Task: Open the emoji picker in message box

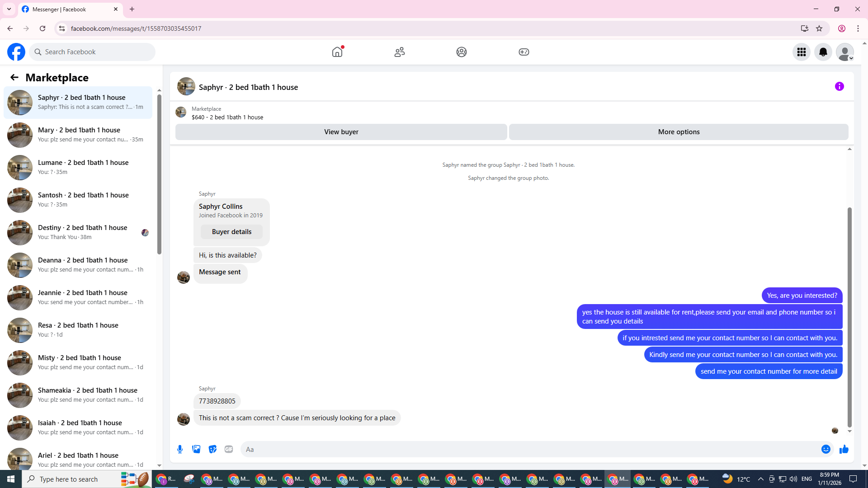Action: [826, 449]
